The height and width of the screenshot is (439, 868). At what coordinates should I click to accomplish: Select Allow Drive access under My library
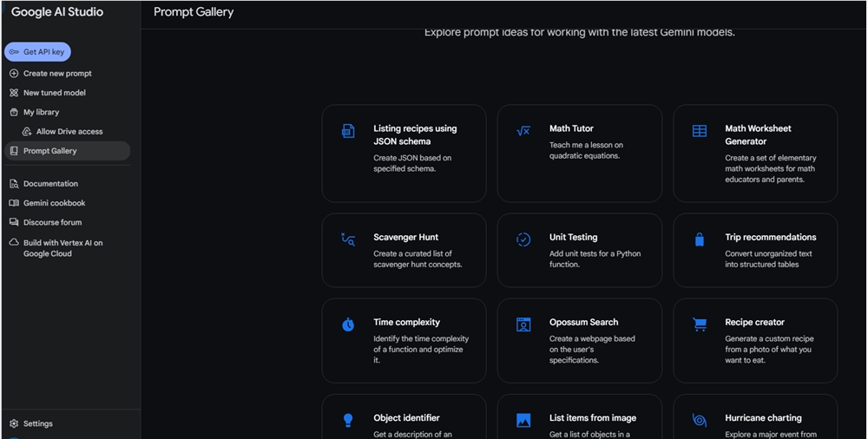pos(69,132)
